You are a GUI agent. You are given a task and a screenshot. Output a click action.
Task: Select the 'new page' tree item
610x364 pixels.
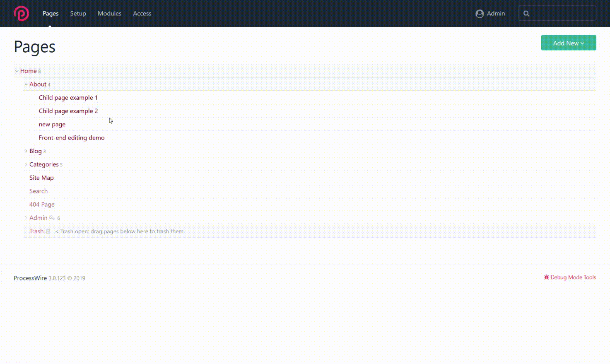[52, 124]
